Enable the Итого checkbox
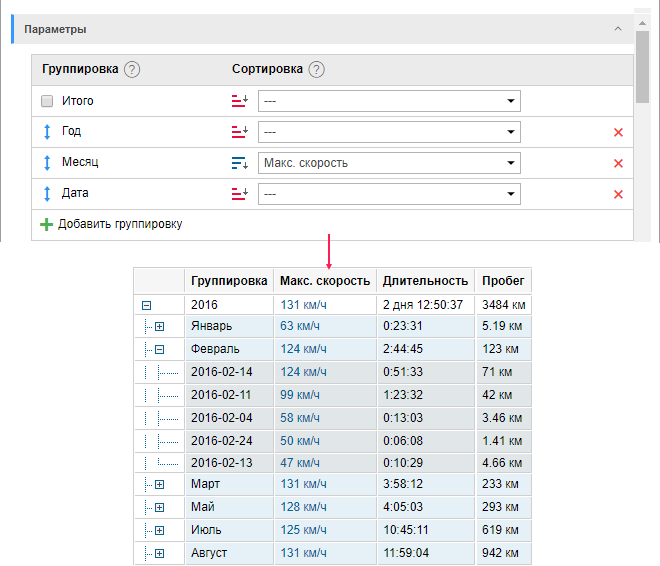Viewport: 660px width, 566px height. (47, 101)
